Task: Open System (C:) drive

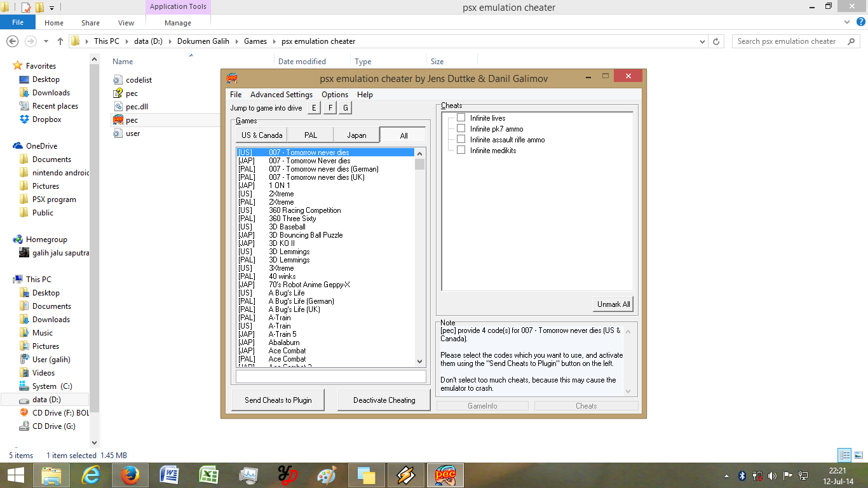Action: 52,386
